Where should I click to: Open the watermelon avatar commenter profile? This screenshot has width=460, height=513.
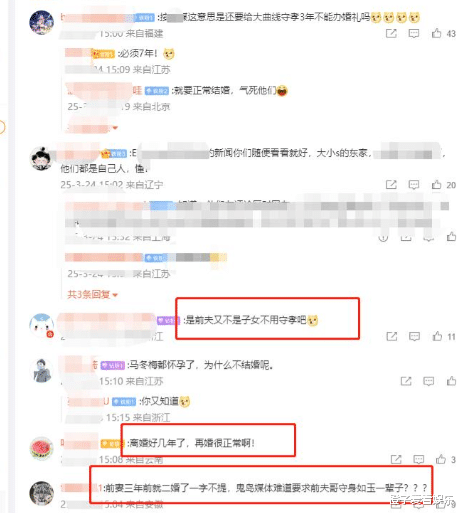(41, 448)
